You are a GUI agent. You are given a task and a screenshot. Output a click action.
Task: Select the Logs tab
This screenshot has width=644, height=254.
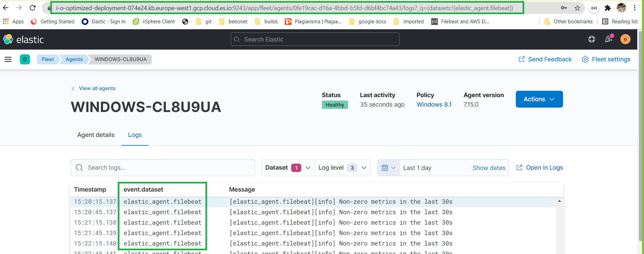click(135, 135)
